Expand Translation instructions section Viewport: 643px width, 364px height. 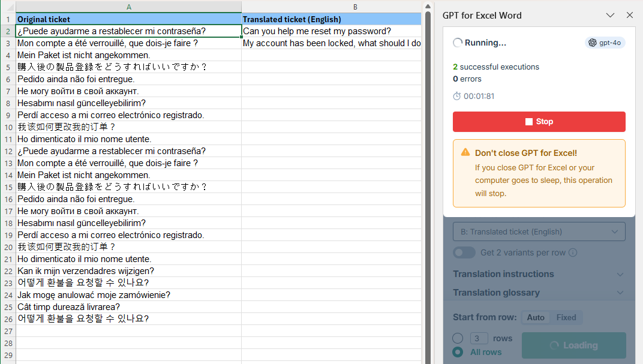(x=539, y=274)
